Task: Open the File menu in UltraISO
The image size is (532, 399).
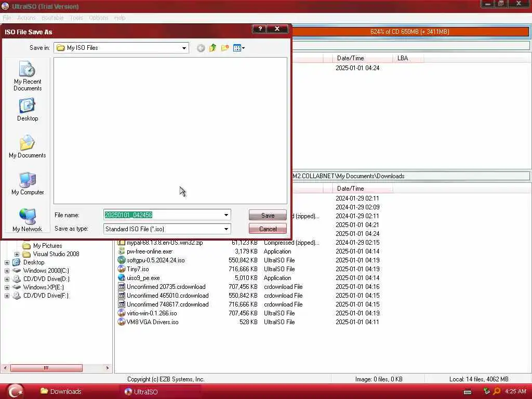Action: [7, 18]
